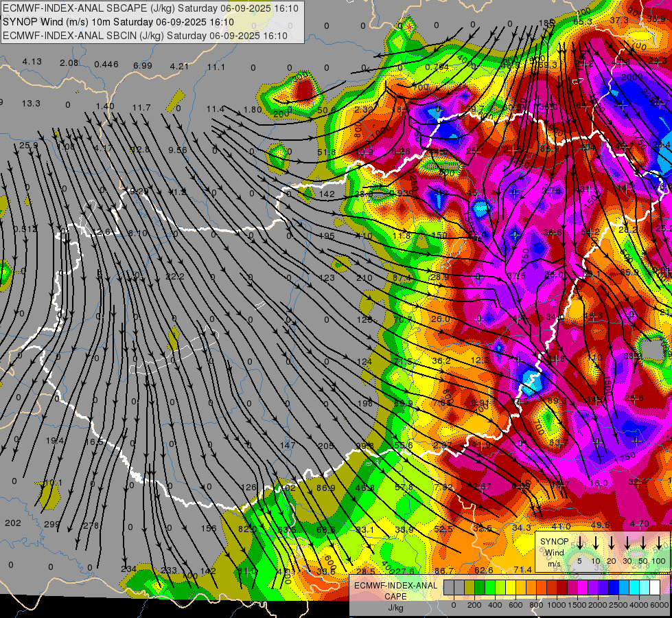Click the 52.5 value on the map

pyautogui.click(x=443, y=529)
